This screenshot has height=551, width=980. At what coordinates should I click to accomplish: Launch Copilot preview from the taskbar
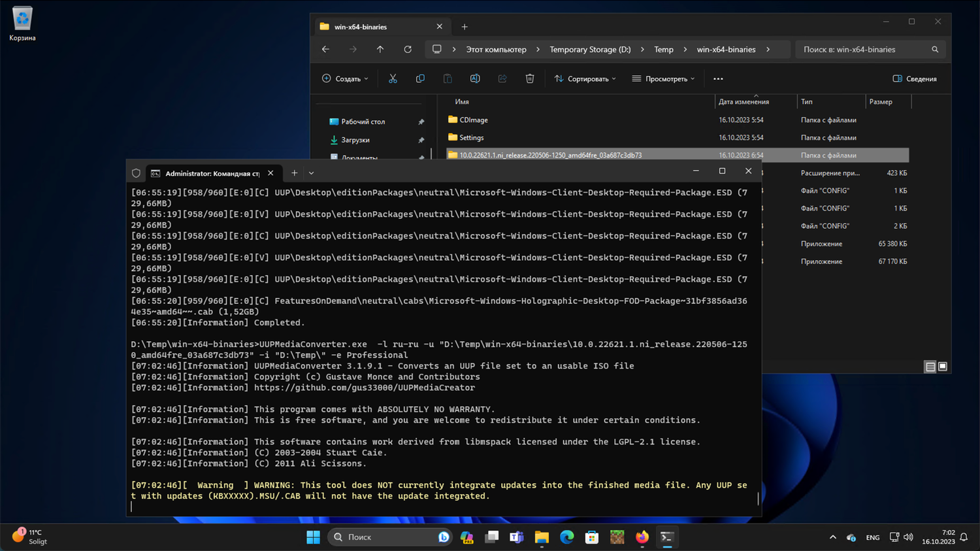[466, 537]
